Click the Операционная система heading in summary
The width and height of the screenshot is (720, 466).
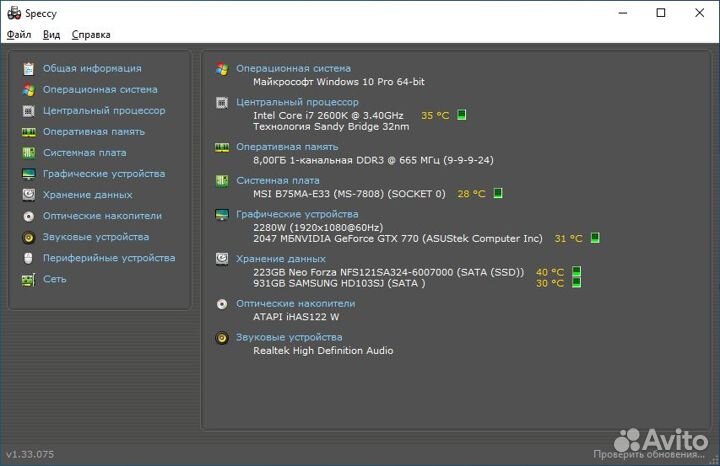293,68
